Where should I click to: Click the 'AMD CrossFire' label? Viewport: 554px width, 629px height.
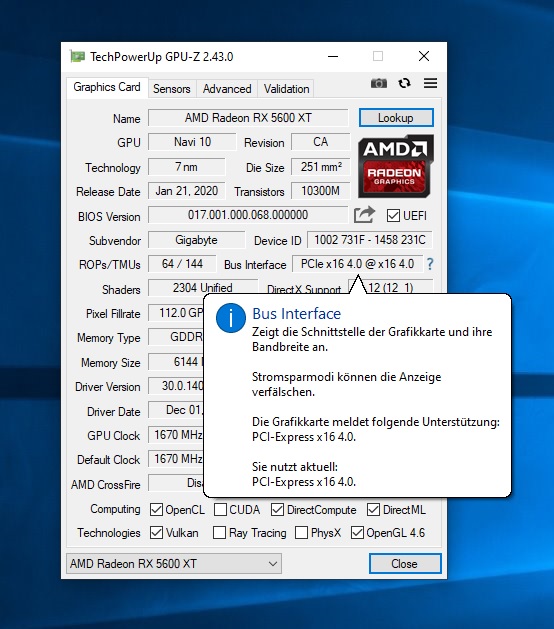[x=106, y=485]
